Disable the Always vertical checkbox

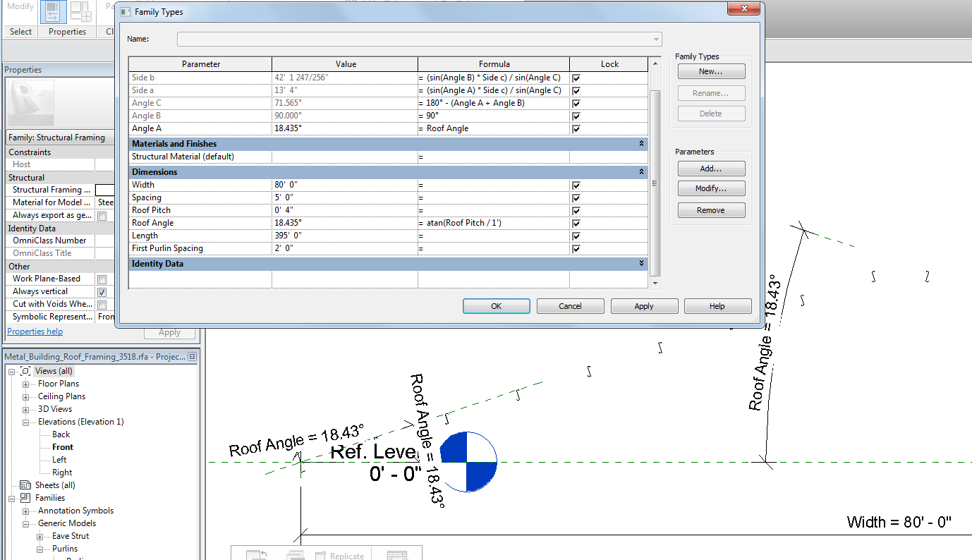(x=102, y=292)
